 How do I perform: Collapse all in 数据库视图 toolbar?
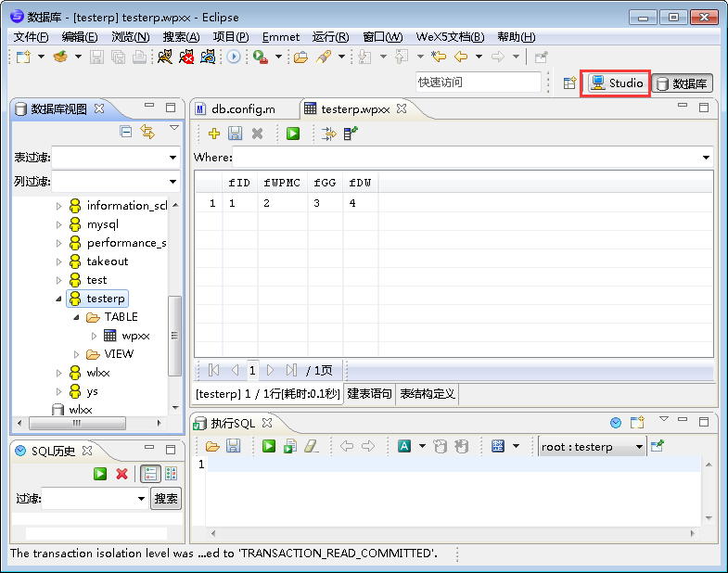(x=126, y=132)
